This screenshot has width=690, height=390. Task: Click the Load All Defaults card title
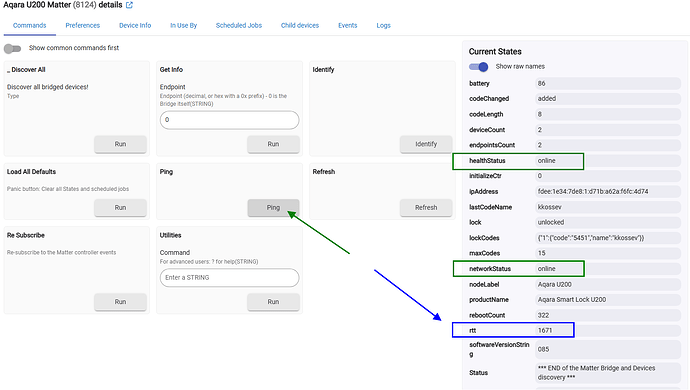pyautogui.click(x=31, y=172)
